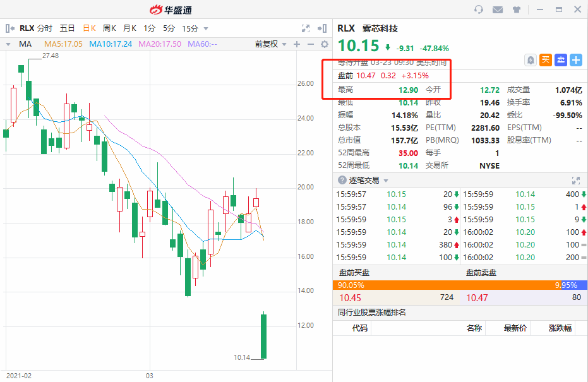The height and width of the screenshot is (382, 588).
Task: Click the 盘前卖盘 label
Action: coord(481,273)
